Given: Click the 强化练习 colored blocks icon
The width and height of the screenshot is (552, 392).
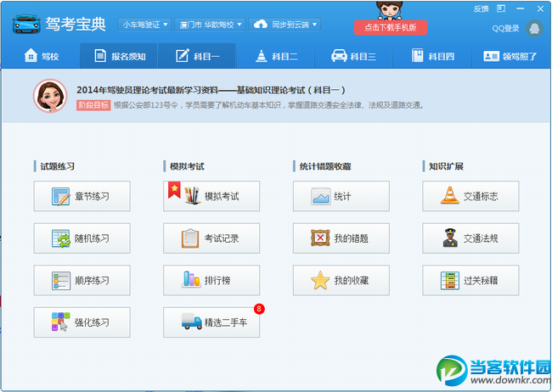Looking at the screenshot, I should (x=60, y=322).
